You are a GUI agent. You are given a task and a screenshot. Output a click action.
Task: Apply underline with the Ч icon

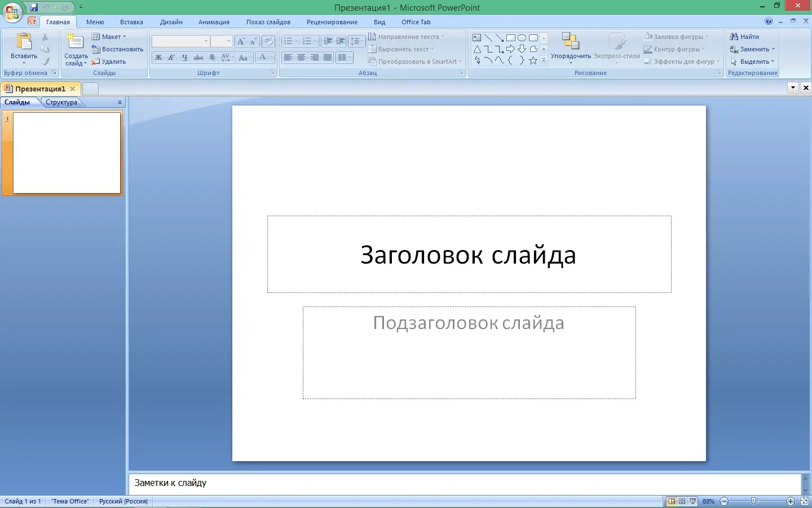[x=184, y=57]
